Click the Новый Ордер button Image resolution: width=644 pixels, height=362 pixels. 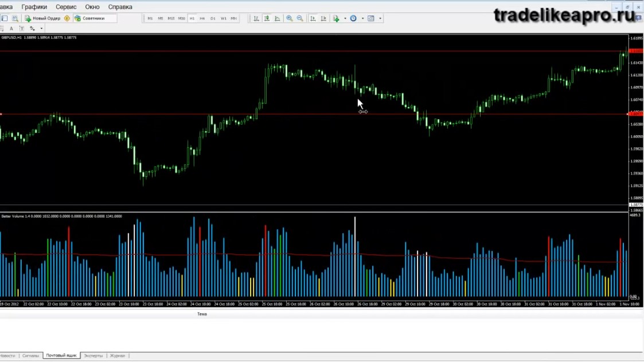point(42,18)
